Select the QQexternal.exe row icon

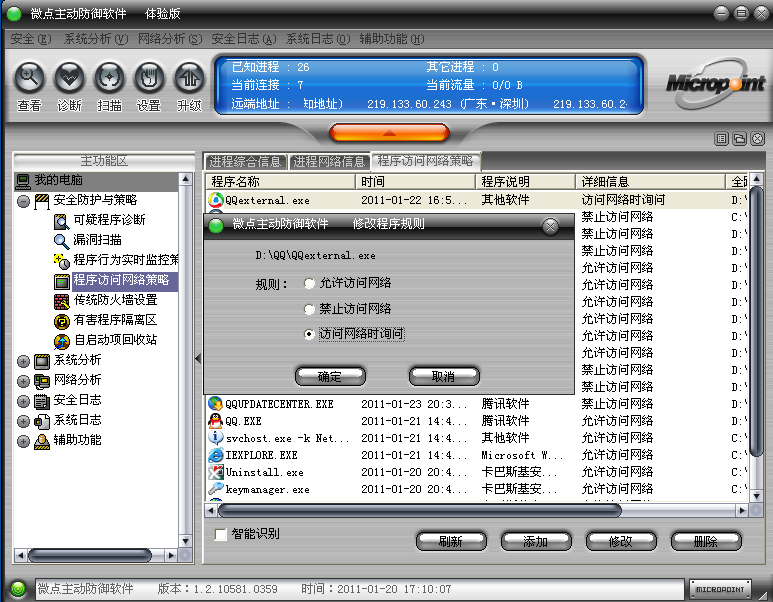(215, 200)
